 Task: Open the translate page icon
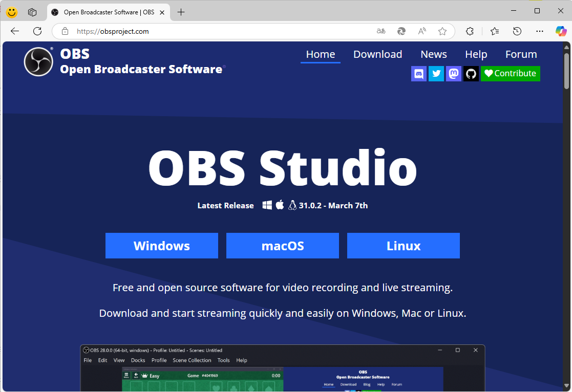(x=381, y=31)
